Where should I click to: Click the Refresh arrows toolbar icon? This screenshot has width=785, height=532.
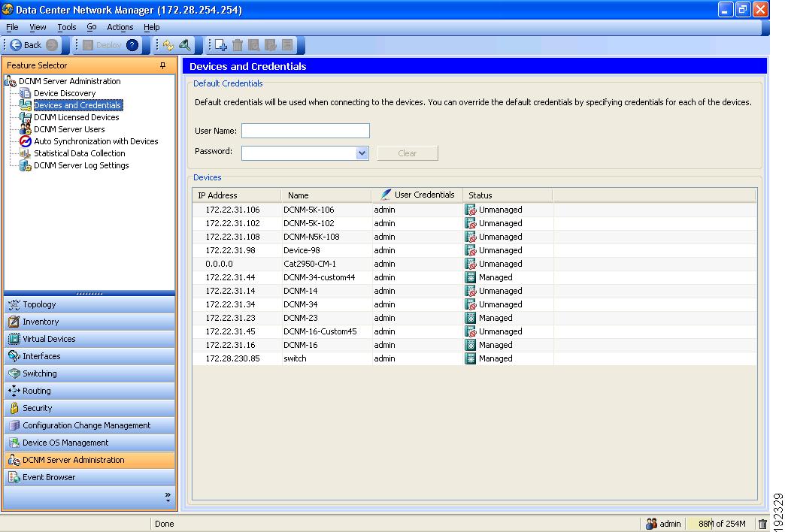(168, 45)
